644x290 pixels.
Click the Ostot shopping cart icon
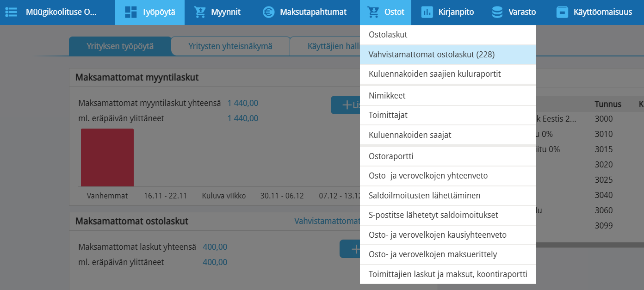[x=373, y=12]
